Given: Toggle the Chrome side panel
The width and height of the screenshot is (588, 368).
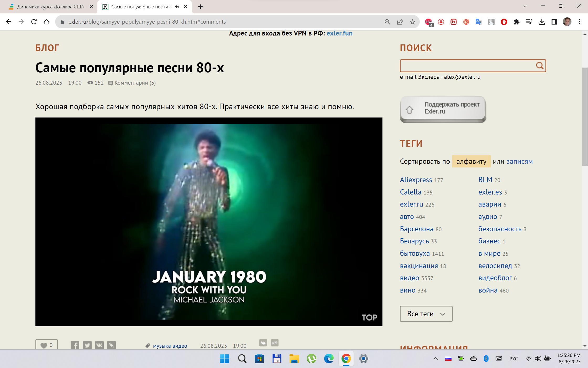Looking at the screenshot, I should (554, 22).
